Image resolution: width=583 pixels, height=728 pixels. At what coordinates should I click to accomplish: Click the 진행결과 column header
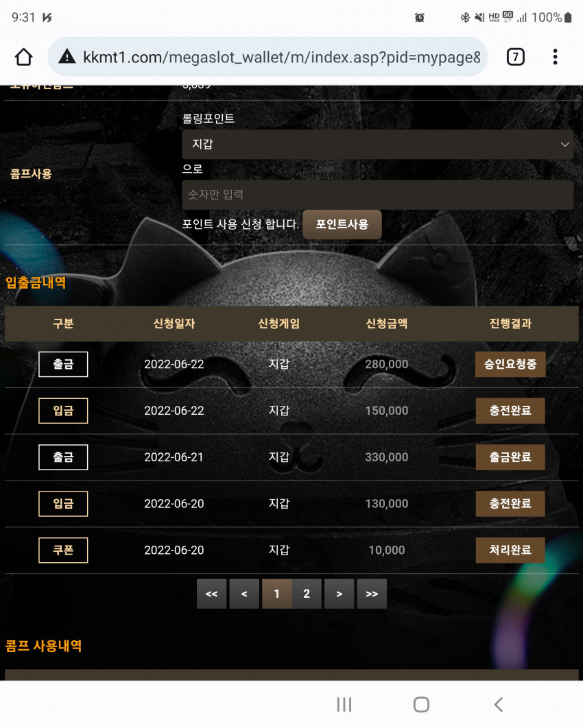tap(510, 324)
